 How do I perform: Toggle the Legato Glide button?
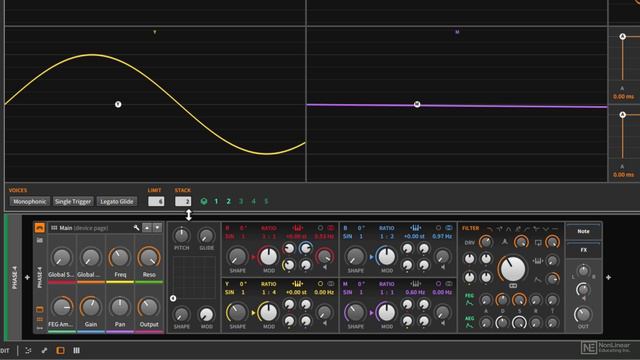117,201
